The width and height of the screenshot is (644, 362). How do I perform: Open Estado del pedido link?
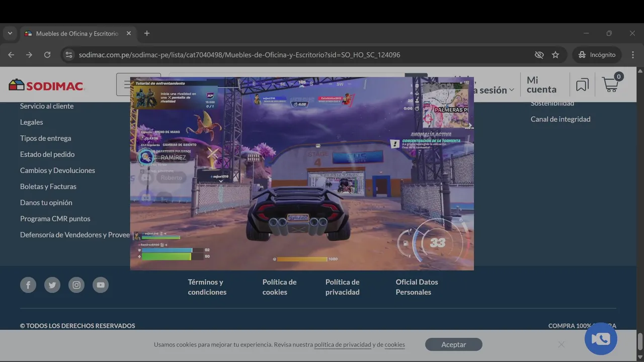pos(47,154)
